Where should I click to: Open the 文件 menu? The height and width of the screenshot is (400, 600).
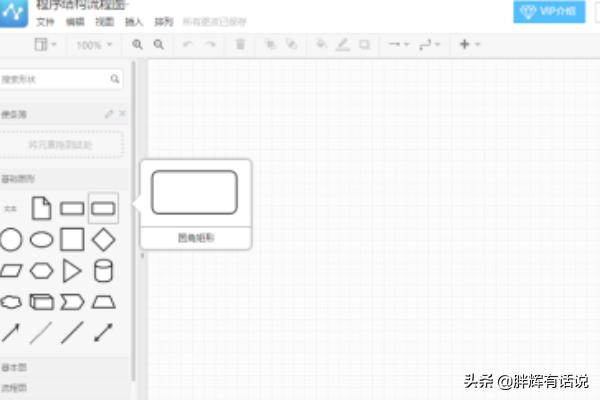45,22
